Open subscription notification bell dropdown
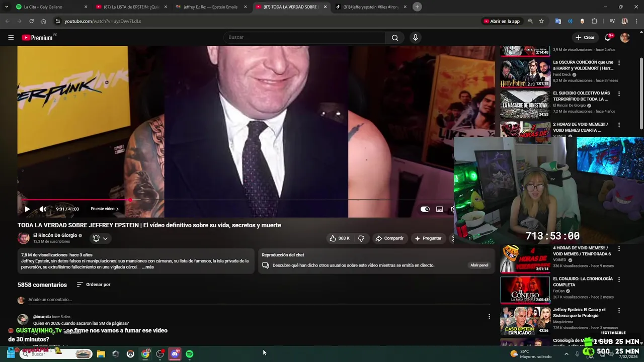This screenshot has width=644, height=362. pos(100,238)
